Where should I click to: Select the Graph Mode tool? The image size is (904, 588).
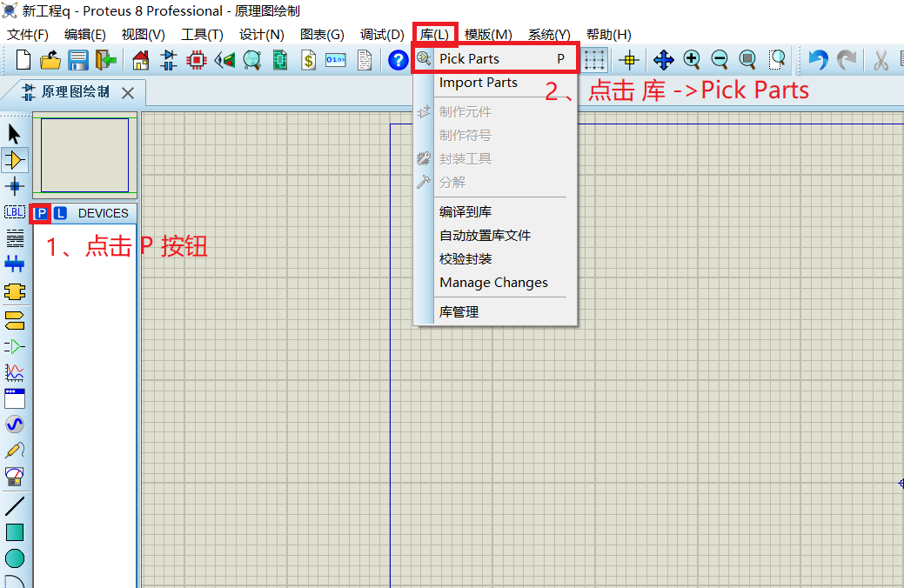(x=15, y=372)
